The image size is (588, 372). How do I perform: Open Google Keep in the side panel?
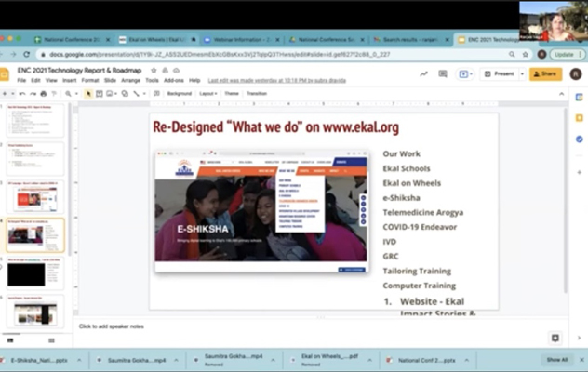[579, 117]
